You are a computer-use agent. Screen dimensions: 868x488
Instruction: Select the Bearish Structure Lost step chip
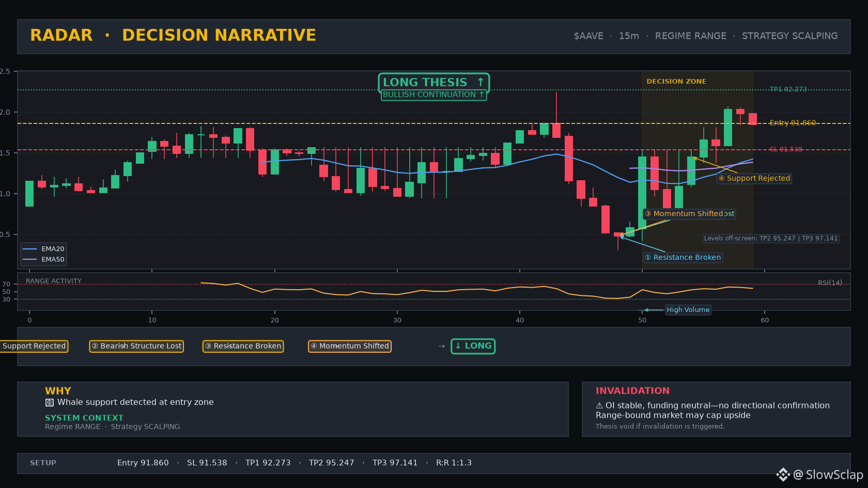pyautogui.click(x=136, y=346)
